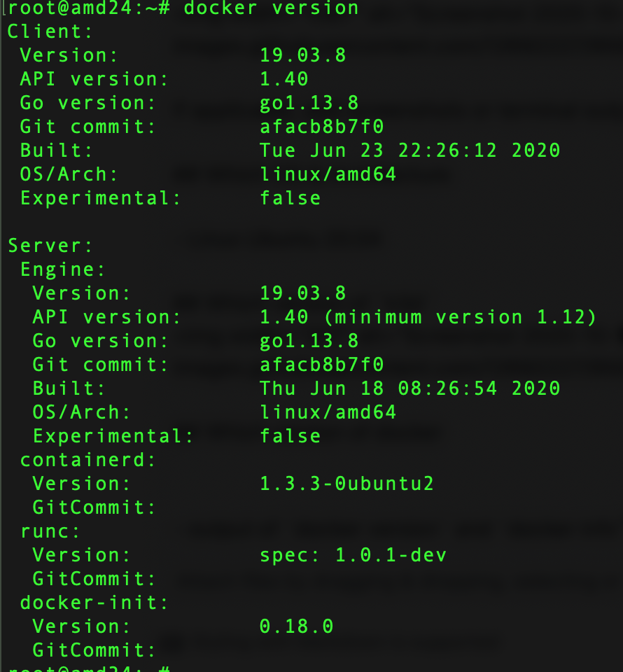This screenshot has width=623, height=672.
Task: Click Engine Go version 'go1.13.8'
Action: (x=309, y=341)
